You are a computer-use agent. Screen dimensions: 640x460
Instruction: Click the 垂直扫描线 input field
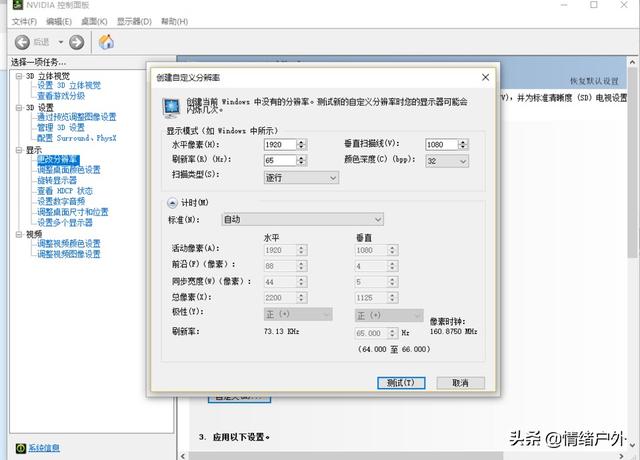442,144
